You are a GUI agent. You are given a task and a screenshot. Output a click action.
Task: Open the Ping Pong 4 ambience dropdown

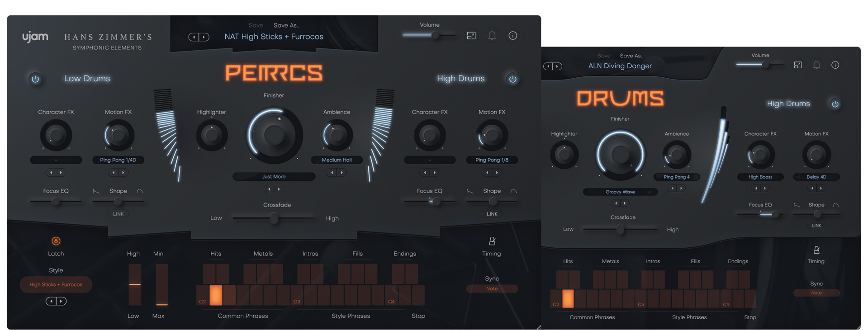[x=677, y=177]
